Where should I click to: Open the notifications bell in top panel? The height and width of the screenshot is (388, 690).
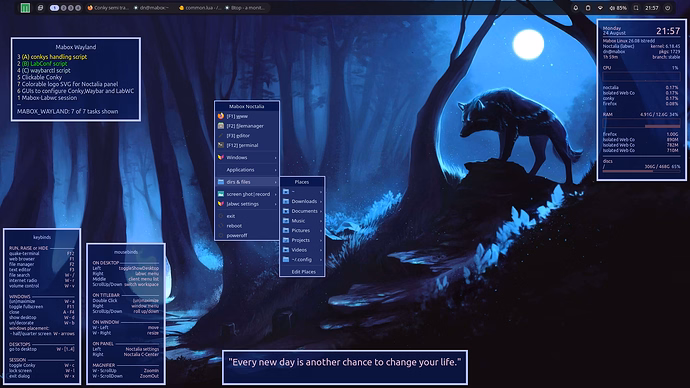(575, 7)
